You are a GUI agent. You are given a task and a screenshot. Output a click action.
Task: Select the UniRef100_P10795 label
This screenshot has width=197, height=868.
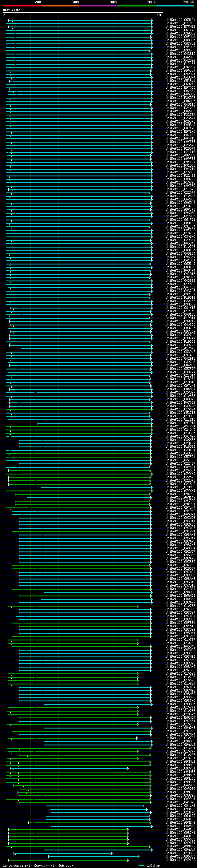(x=180, y=182)
